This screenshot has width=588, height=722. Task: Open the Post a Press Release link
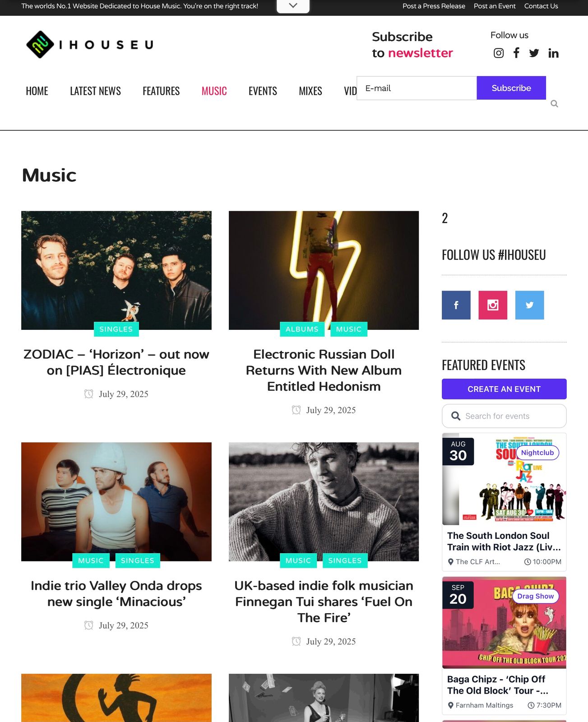434,6
